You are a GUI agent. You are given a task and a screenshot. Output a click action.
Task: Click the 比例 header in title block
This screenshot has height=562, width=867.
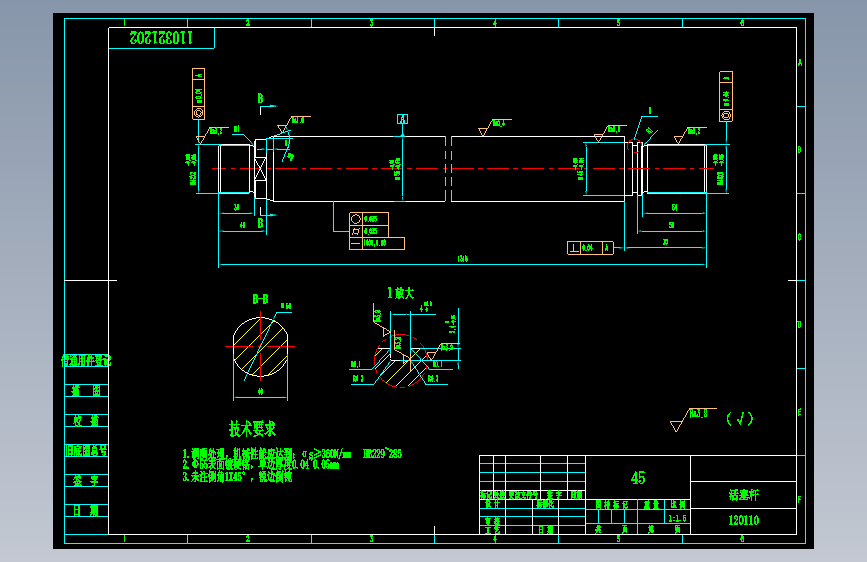678,504
